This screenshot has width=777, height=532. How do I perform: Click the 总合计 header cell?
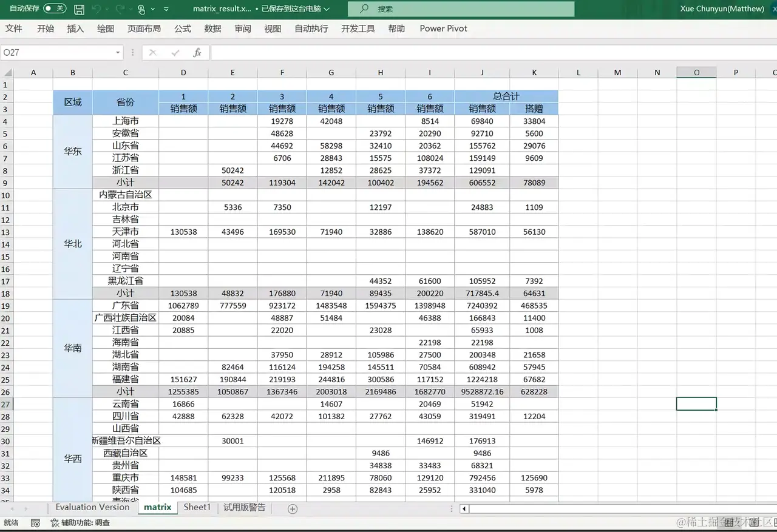(506, 96)
